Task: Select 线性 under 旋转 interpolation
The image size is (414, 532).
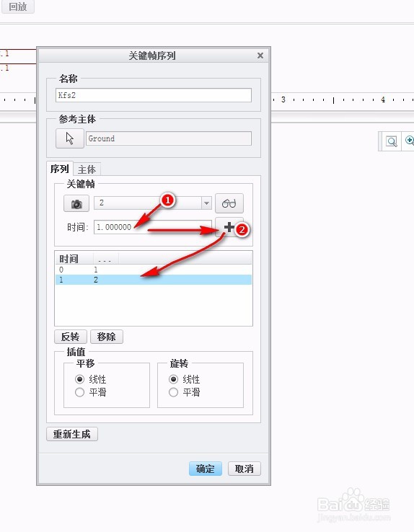Action: click(173, 379)
